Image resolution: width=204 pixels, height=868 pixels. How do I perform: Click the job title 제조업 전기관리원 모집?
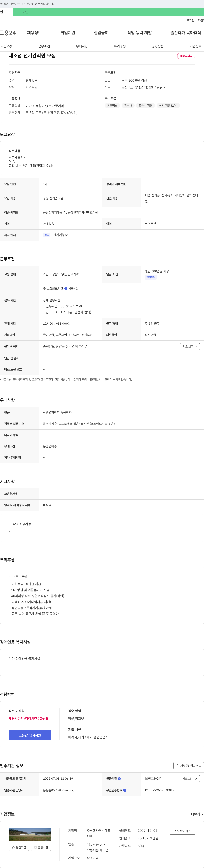point(32,56)
